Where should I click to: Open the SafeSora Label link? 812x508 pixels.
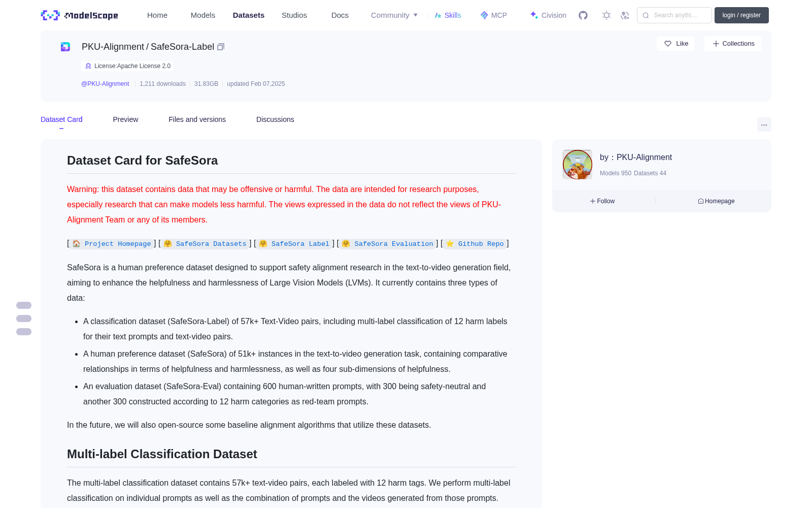(x=294, y=244)
